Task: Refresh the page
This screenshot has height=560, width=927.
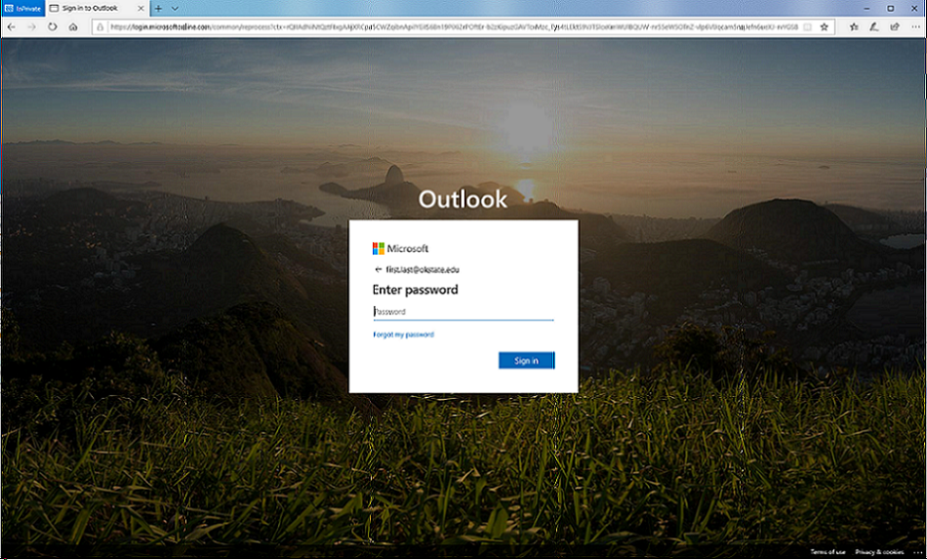Action: 53,26
